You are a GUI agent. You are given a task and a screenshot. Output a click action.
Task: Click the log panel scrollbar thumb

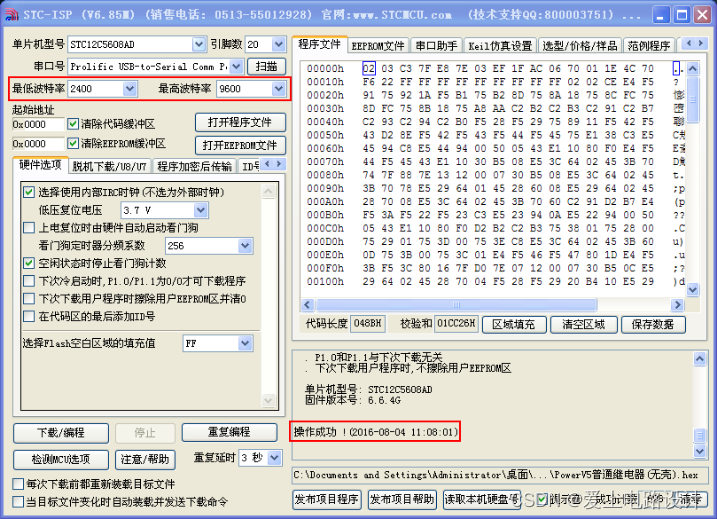(700, 435)
